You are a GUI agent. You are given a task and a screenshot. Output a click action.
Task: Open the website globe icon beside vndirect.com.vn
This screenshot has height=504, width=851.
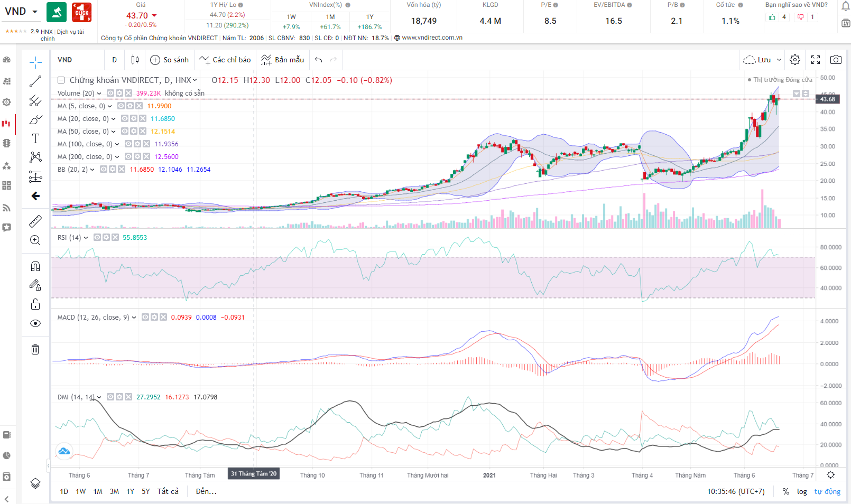pos(397,38)
